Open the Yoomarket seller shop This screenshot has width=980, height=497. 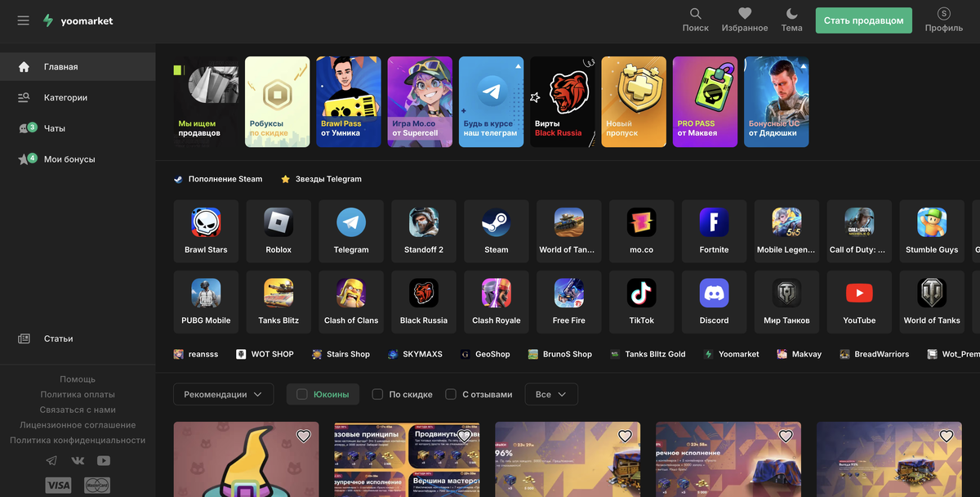(731, 354)
